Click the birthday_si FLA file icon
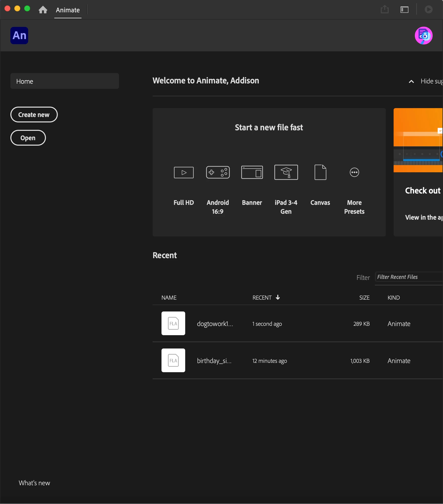This screenshot has height=504, width=443. click(x=173, y=360)
